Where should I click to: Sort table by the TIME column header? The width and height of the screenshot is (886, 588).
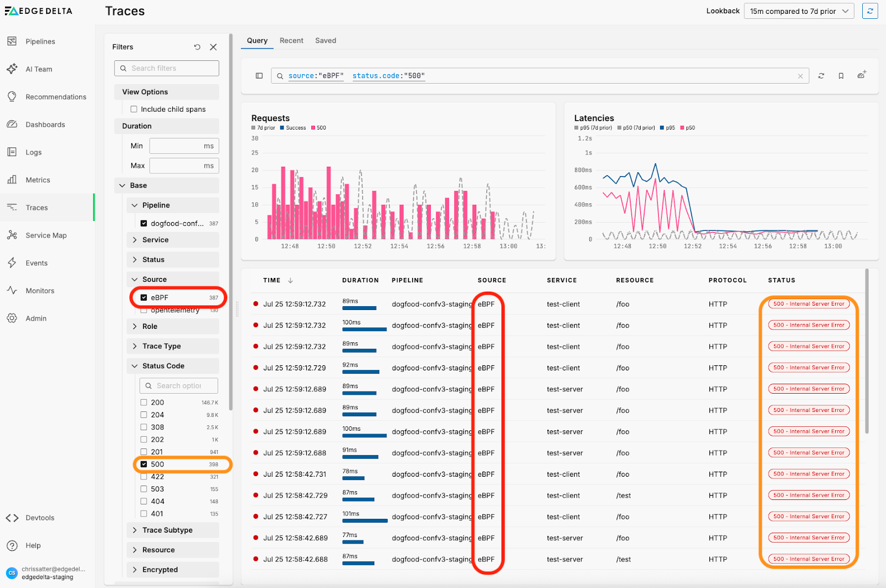[272, 280]
